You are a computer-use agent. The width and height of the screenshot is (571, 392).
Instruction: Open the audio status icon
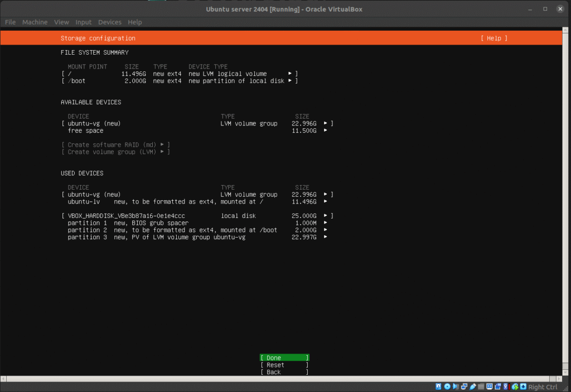(456, 386)
